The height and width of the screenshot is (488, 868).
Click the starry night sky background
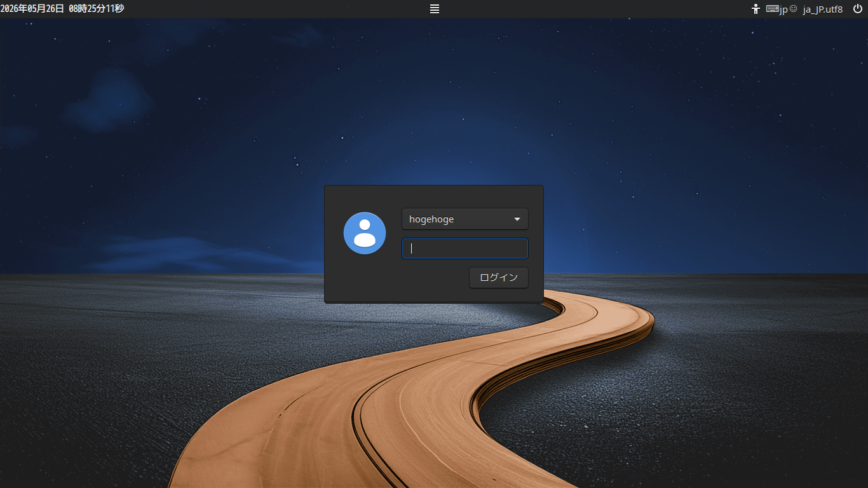pyautogui.click(x=191, y=127)
